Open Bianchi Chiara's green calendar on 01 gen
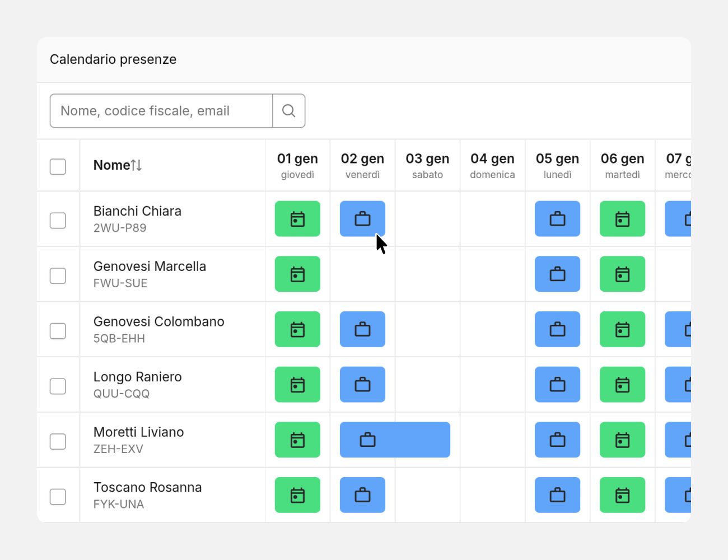The image size is (728, 560). pos(297,219)
